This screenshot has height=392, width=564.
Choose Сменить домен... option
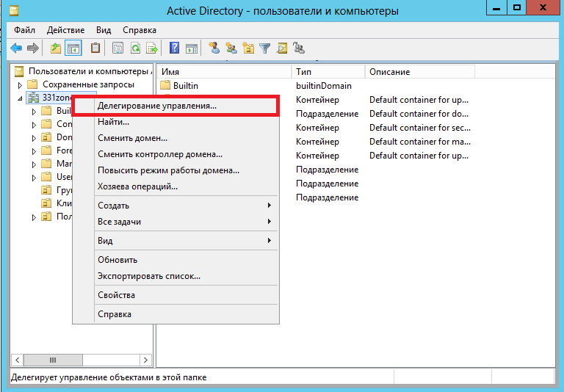176,138
